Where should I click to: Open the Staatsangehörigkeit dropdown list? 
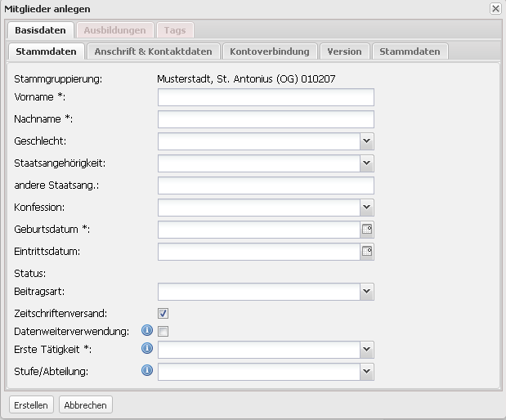coord(367,163)
